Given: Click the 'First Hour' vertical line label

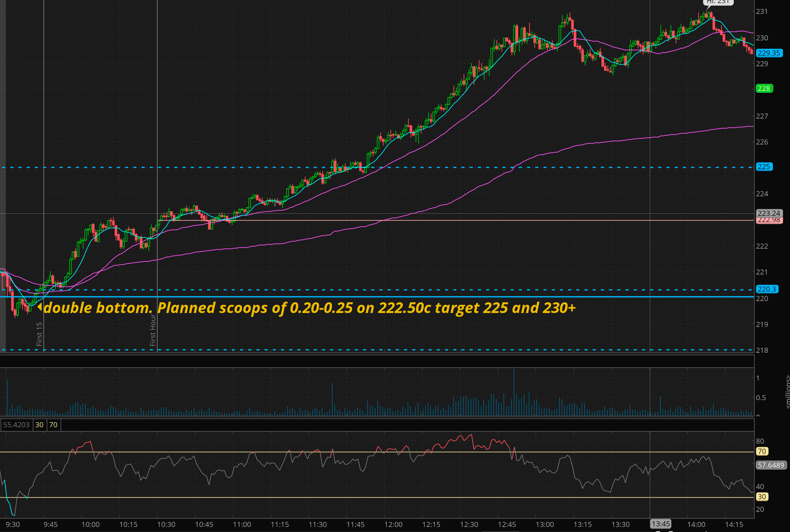Looking at the screenshot, I should (x=153, y=330).
